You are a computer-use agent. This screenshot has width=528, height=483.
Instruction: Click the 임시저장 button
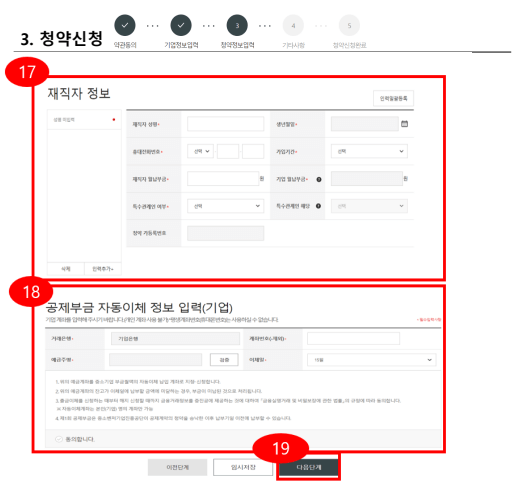click(243, 467)
